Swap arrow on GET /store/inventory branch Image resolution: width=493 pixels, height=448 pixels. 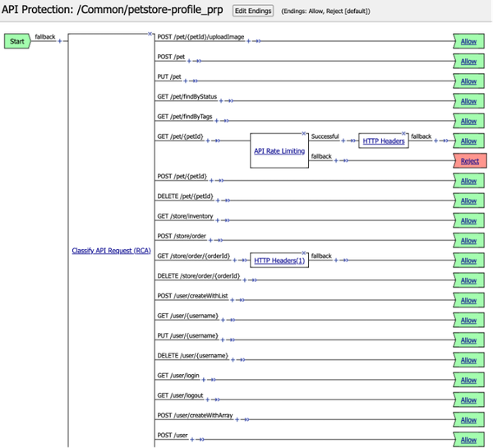click(227, 220)
